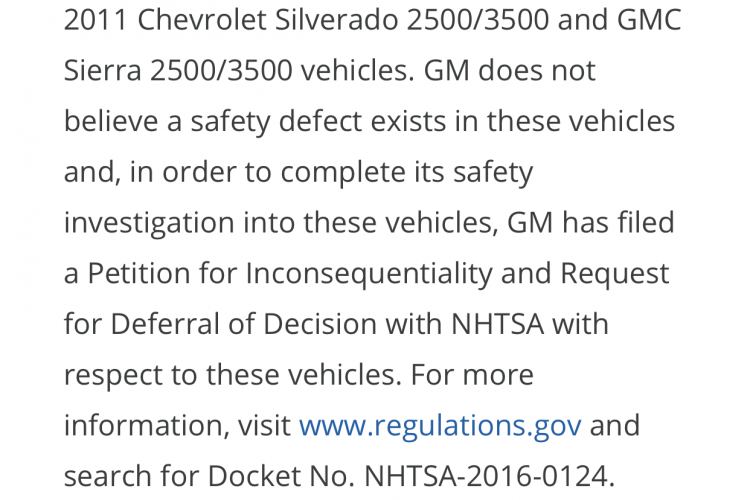750x500 pixels.
Task: Click the text "Sierra 2500/3500 vehicles"
Action: tap(238, 71)
